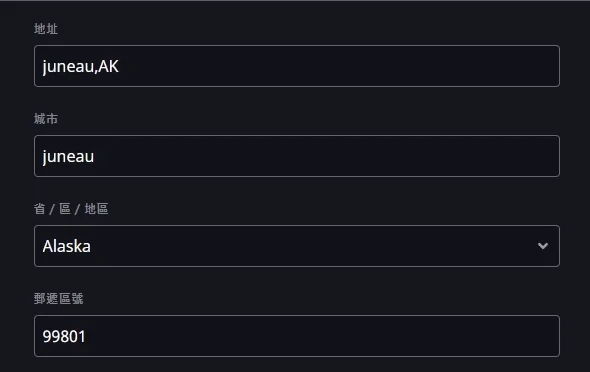Screen dimensions: 590x372
Task: Place cursor in empty space after 99801
Action: click(324, 336)
